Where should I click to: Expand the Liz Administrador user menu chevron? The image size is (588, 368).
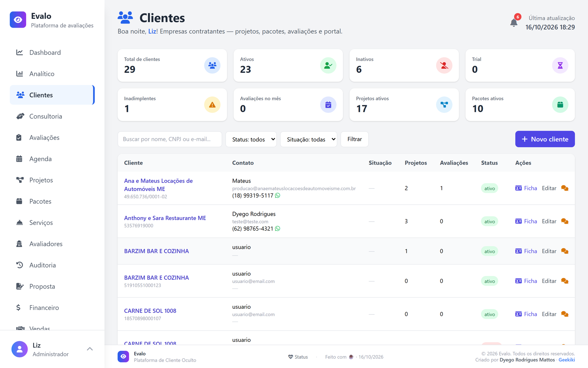click(90, 349)
